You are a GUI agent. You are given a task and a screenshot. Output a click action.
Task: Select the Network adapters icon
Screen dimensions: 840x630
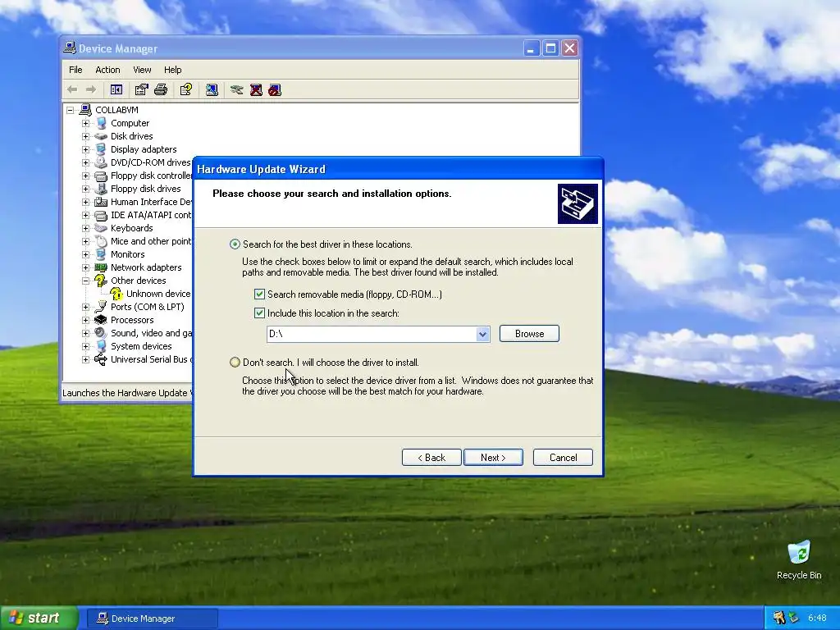tap(101, 267)
